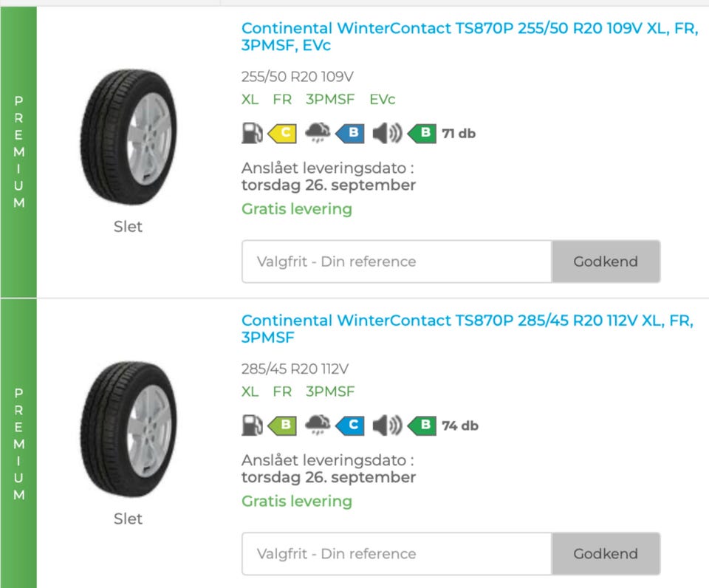Click wet grip rain cloud icon on 285/45 tire
This screenshot has width=709, height=588.
pyautogui.click(x=318, y=425)
